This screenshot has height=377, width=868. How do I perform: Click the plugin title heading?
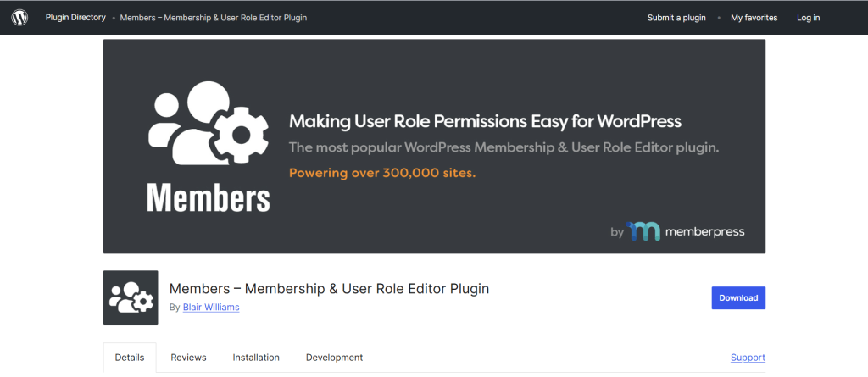point(329,288)
